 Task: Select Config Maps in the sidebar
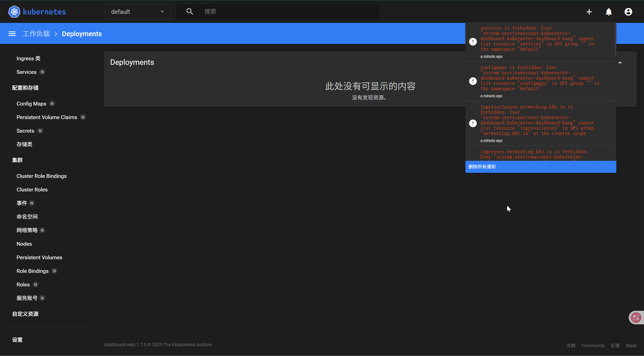tap(31, 103)
